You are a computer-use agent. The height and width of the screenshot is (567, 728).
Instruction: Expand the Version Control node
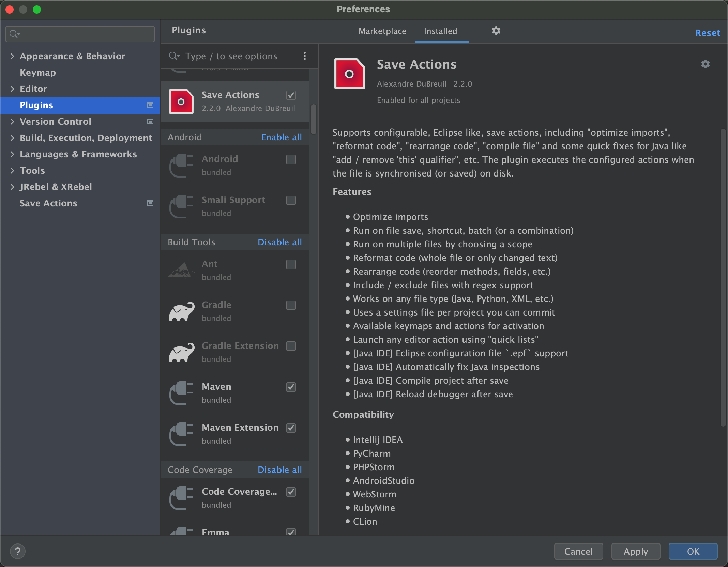[x=12, y=121]
